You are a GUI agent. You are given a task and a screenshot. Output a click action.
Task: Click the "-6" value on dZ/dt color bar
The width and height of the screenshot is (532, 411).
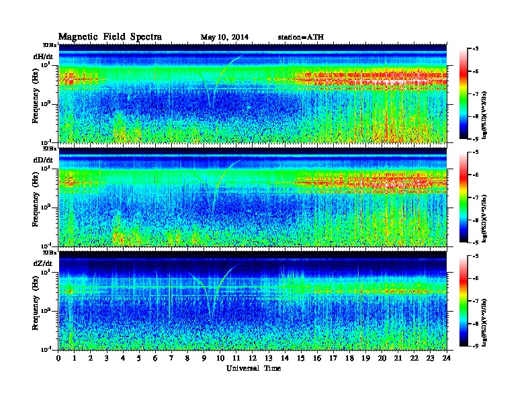click(x=476, y=279)
